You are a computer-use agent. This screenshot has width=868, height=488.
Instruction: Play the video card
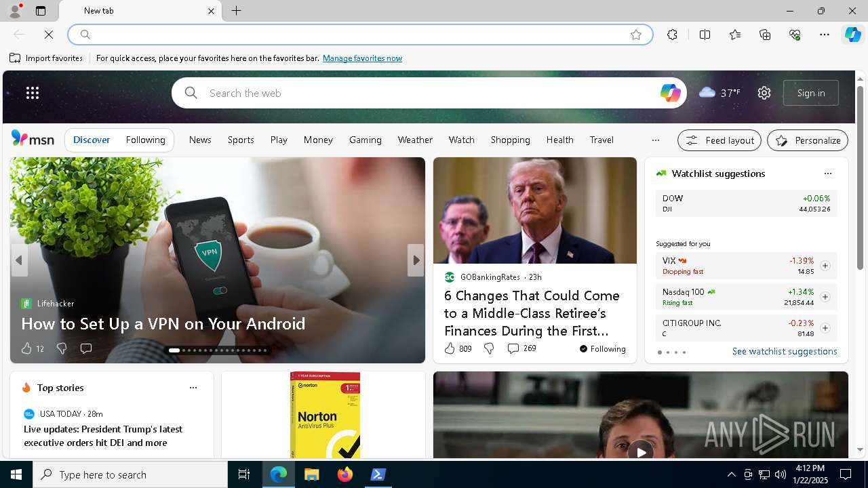(x=641, y=451)
